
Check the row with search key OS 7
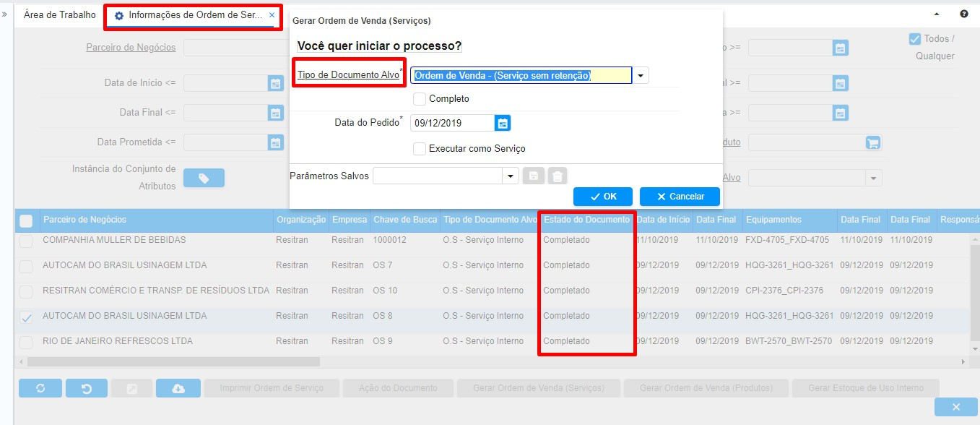click(26, 266)
